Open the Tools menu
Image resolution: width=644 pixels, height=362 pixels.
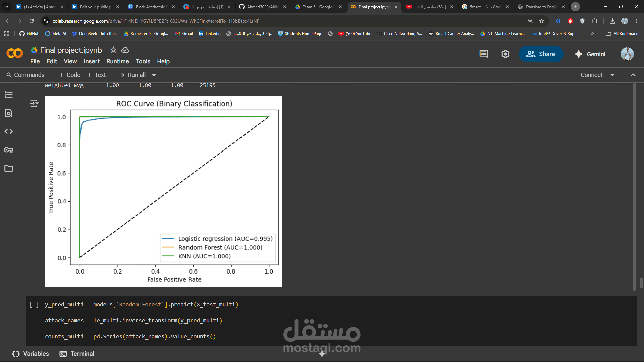pos(143,61)
